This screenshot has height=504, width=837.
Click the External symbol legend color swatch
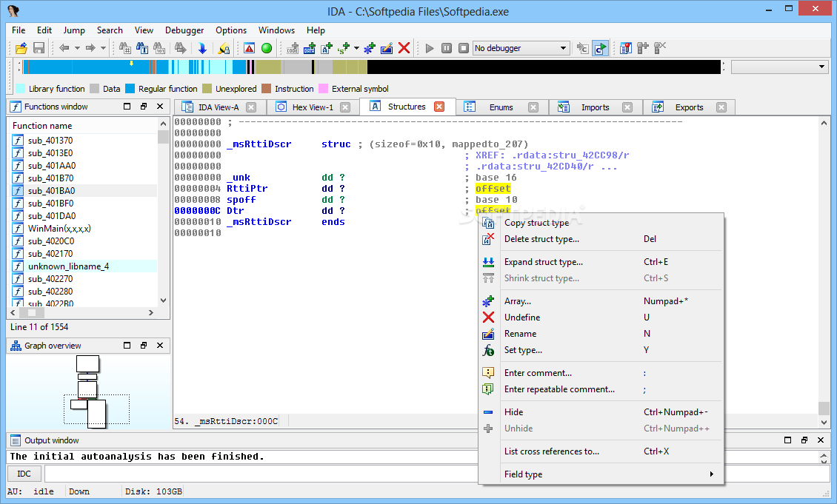[323, 89]
